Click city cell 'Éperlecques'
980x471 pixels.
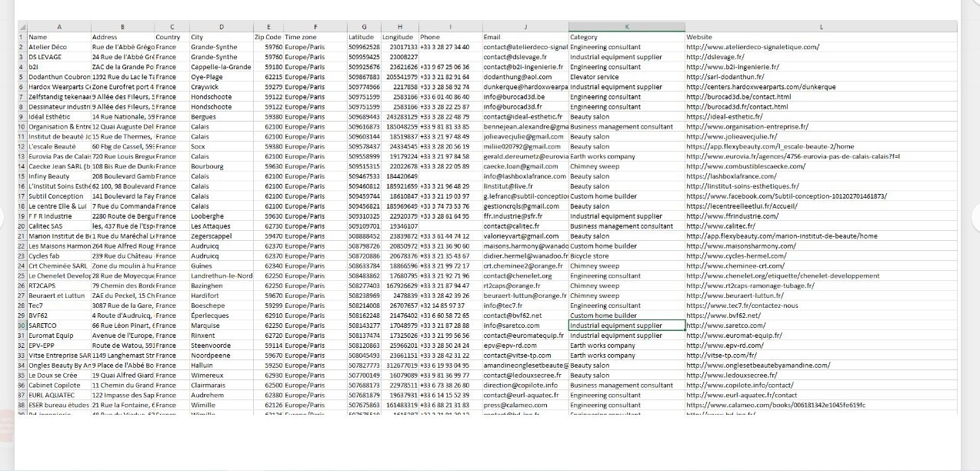tap(221, 316)
